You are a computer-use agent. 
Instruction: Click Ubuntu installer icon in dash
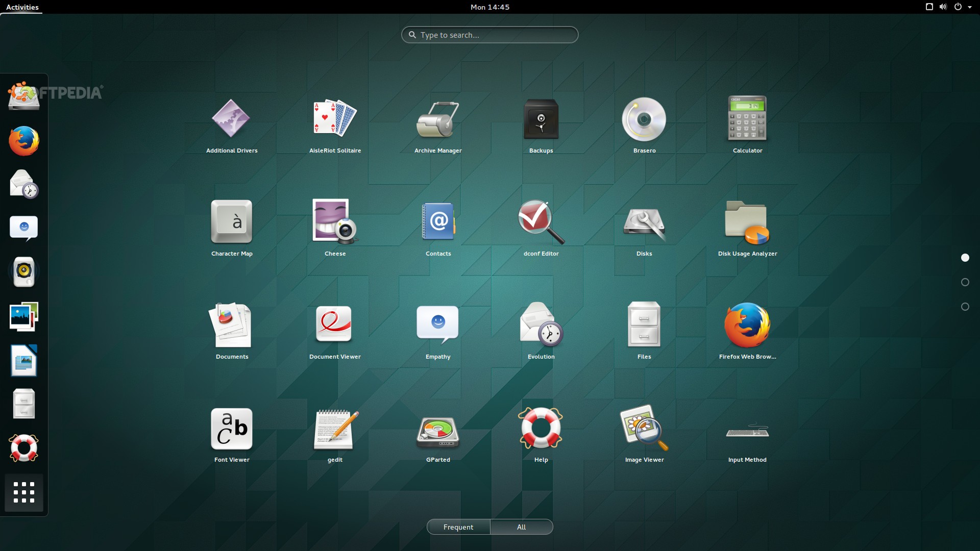23,96
